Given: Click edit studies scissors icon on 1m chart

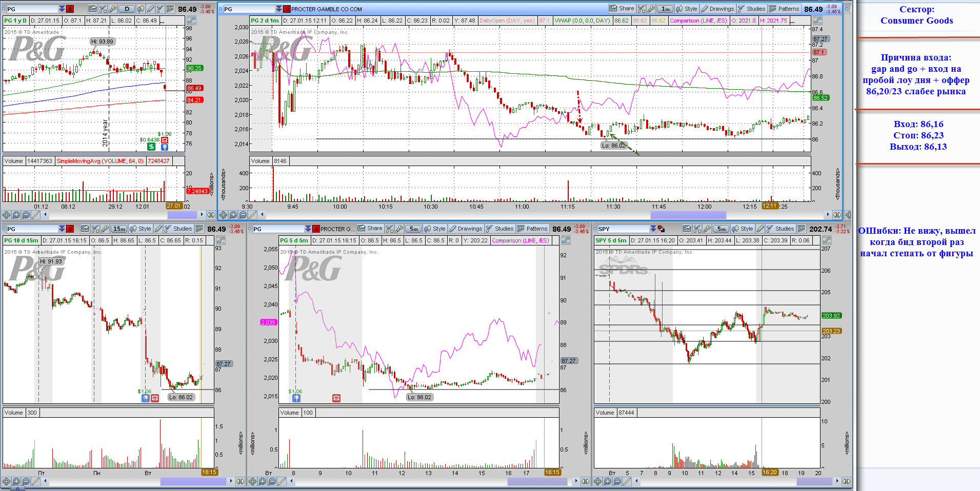Looking at the screenshot, I should (x=641, y=9).
